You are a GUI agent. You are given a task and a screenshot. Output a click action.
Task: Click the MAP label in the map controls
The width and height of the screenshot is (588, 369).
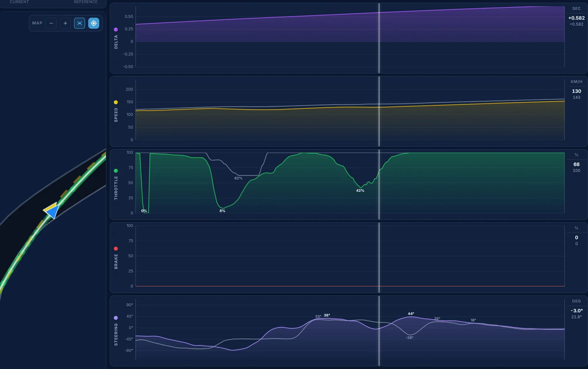pos(37,23)
